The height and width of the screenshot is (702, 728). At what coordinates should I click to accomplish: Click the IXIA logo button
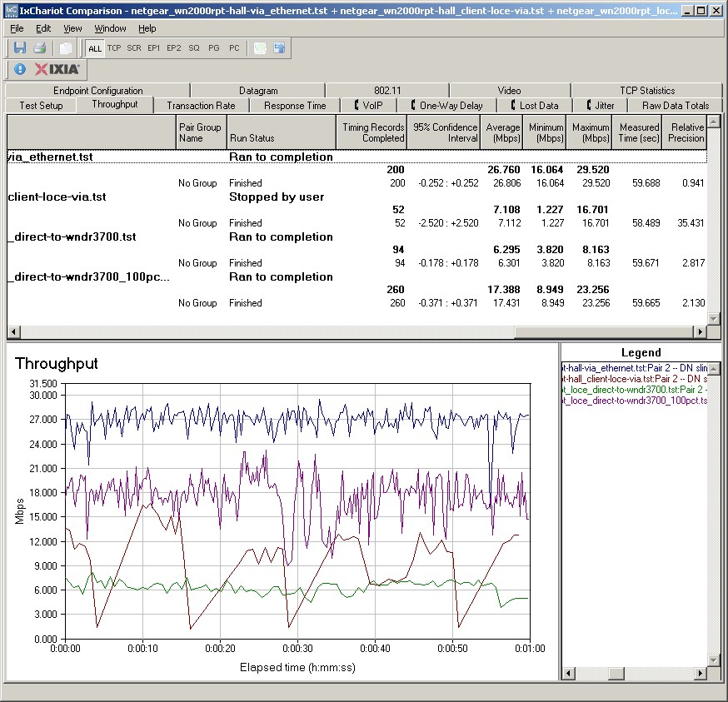point(57,69)
